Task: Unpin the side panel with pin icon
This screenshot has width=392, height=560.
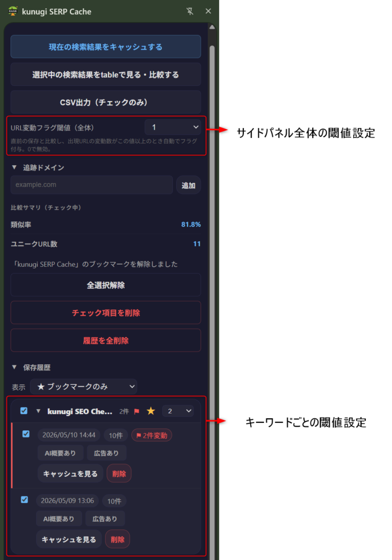Action: (x=190, y=11)
